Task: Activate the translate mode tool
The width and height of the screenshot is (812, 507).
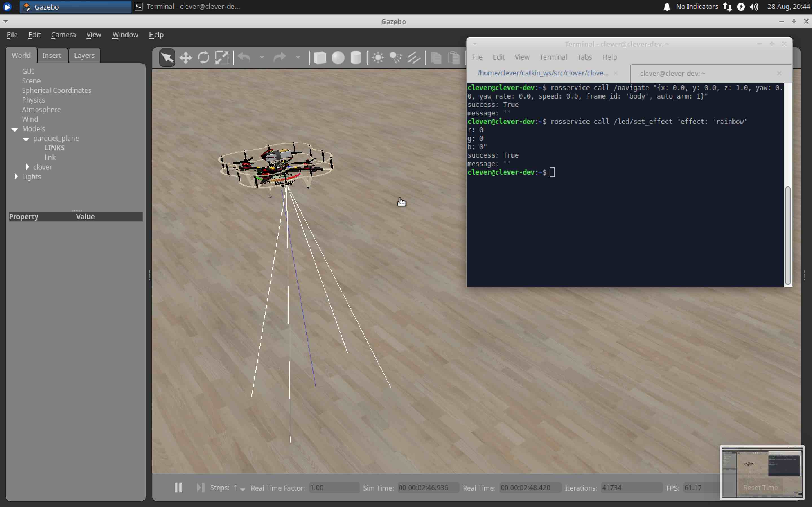Action: coord(185,58)
